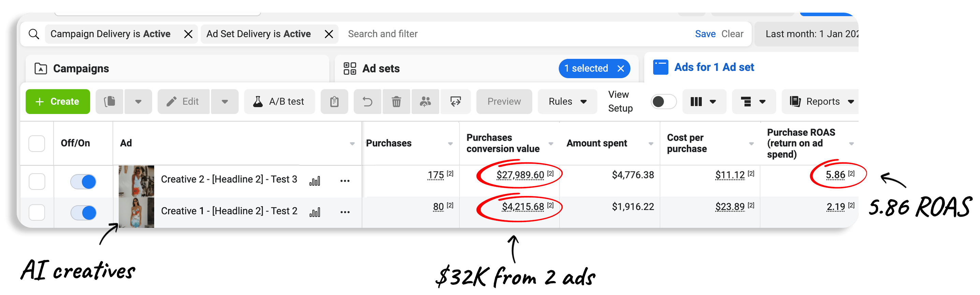Click the clipboard icon in toolbar
Screen dimensions: 980x295
pyautogui.click(x=334, y=102)
